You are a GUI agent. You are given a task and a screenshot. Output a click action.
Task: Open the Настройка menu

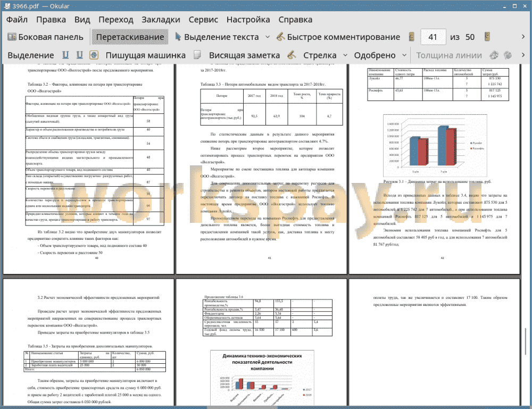248,20
